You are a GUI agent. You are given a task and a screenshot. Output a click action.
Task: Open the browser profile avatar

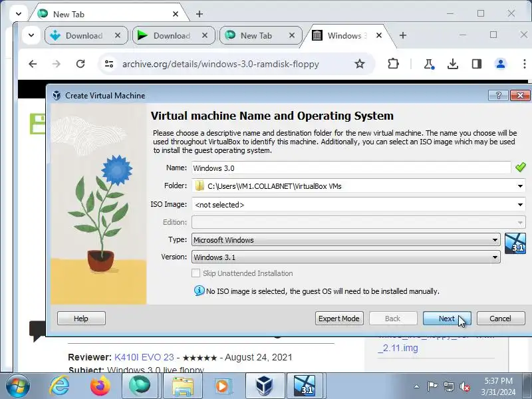click(501, 64)
